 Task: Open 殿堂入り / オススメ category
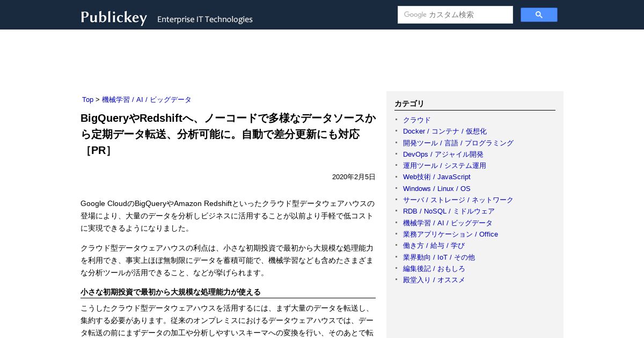tap(434, 280)
